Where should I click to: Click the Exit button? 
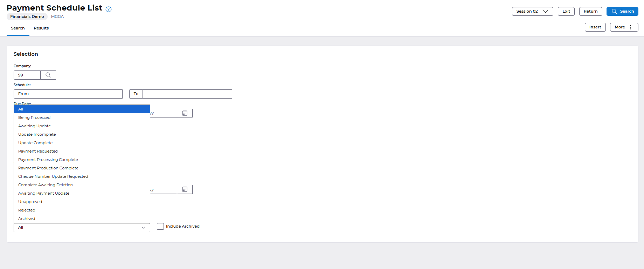566,11
